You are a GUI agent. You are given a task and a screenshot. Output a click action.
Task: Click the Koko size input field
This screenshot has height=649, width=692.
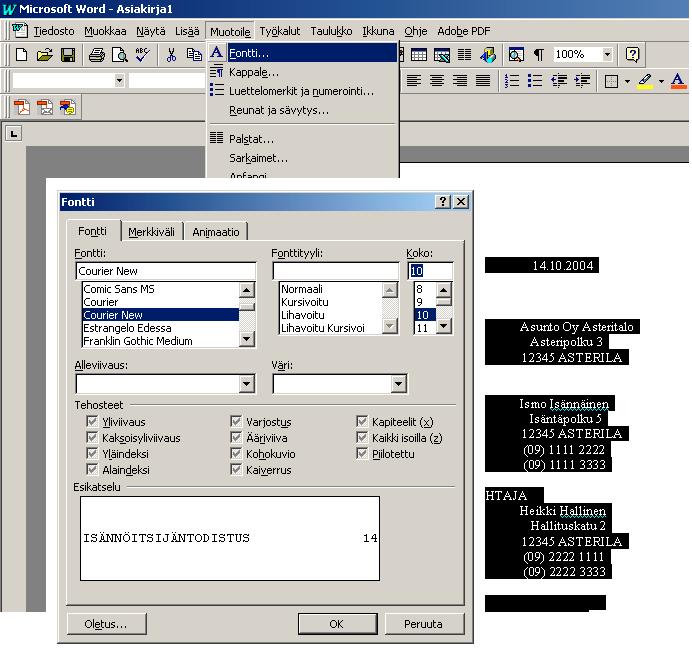pyautogui.click(x=430, y=271)
